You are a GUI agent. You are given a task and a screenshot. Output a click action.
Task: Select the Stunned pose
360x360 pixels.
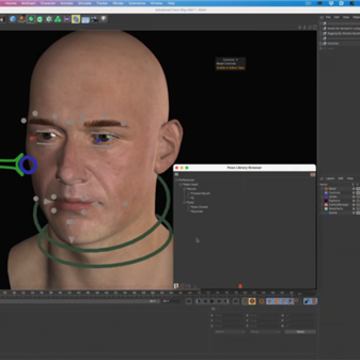click(196, 211)
